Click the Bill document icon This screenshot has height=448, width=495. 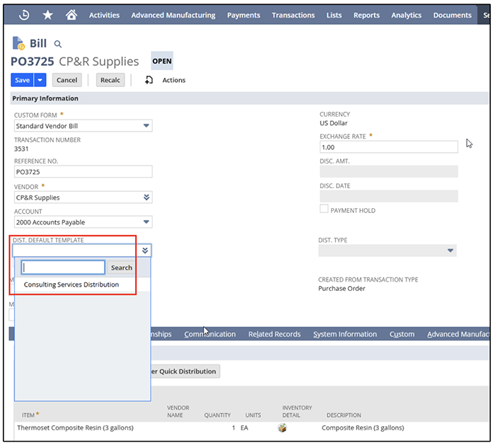[19, 44]
